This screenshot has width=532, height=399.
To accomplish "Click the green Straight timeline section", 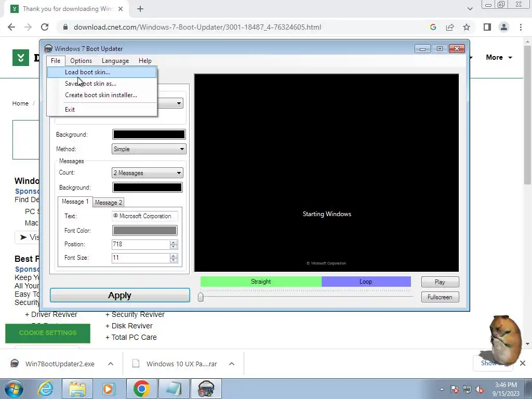I will (x=261, y=282).
